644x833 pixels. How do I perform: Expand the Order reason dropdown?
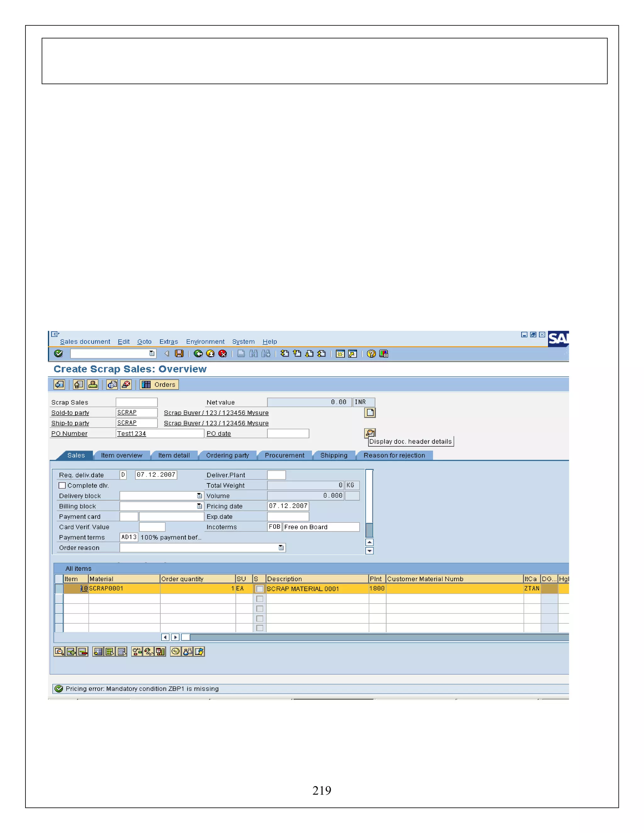(x=281, y=548)
